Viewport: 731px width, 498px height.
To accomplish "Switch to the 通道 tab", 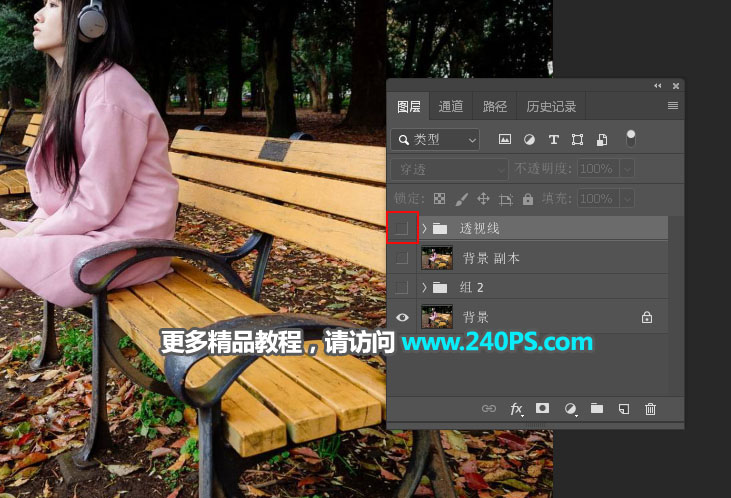I will 450,106.
